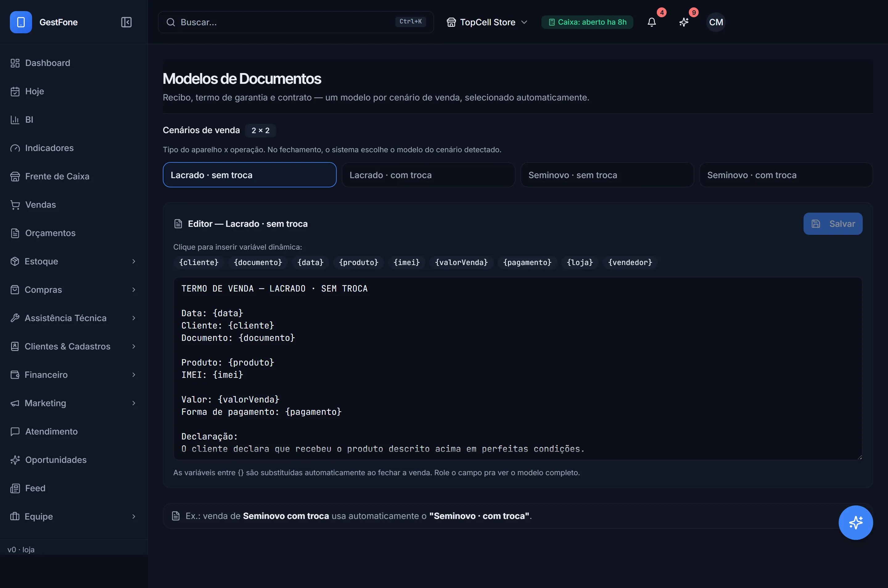Image resolution: width=888 pixels, height=588 pixels.
Task: Click the Dashboard grid icon
Action: [15, 63]
